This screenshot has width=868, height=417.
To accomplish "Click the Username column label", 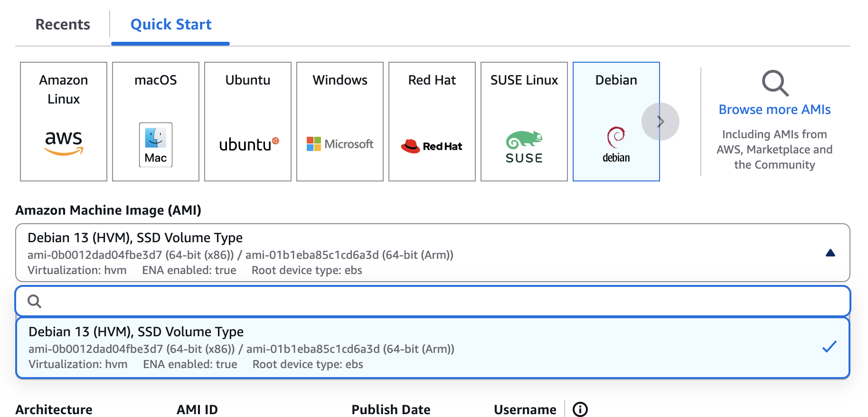I will [x=525, y=409].
